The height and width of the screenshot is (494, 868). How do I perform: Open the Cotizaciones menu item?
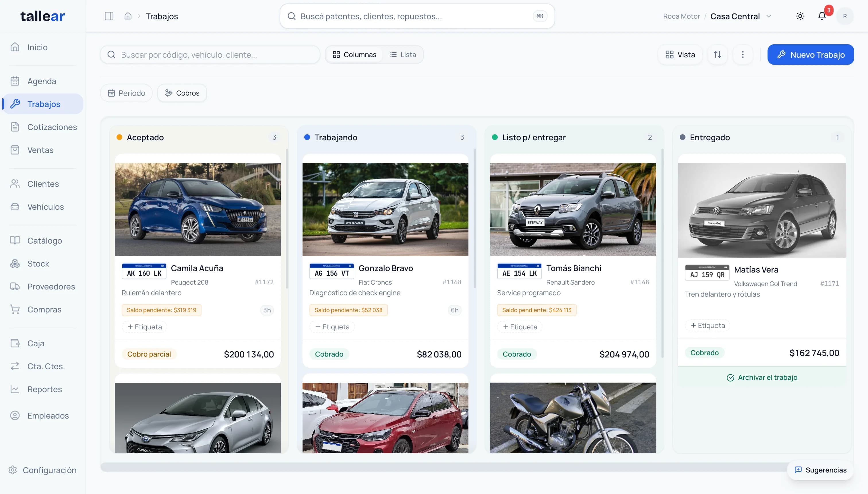click(52, 127)
